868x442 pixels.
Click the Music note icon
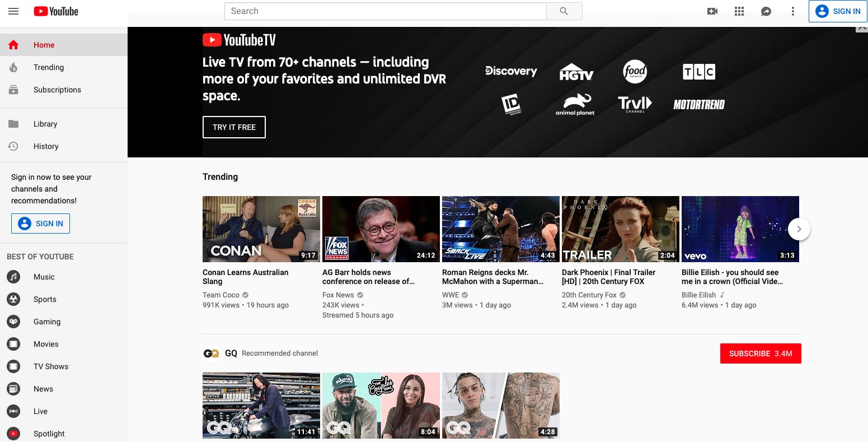[13, 277]
